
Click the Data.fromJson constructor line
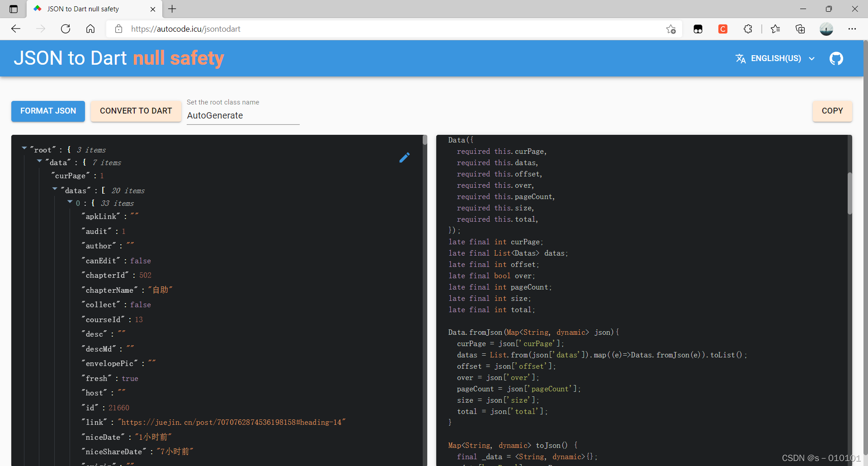point(533,333)
